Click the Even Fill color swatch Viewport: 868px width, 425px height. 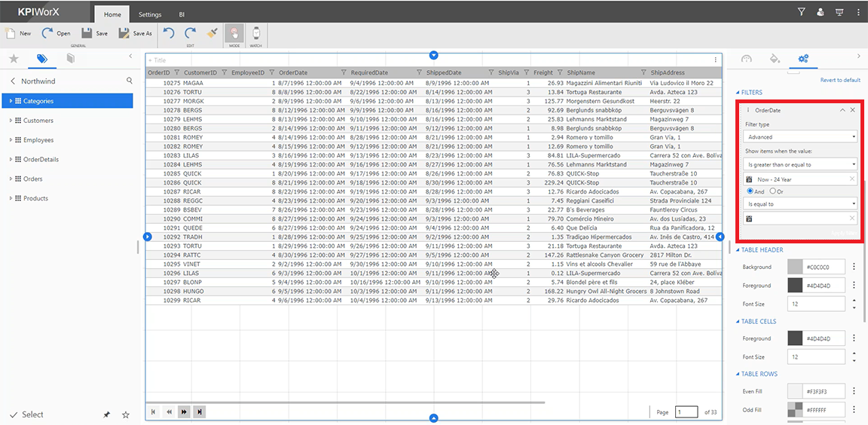794,391
